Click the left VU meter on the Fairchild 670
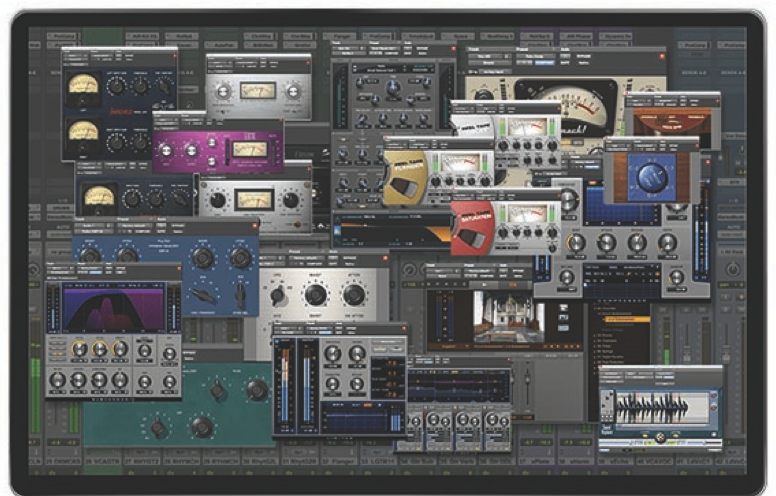Image resolution: width=776 pixels, height=496 pixels. coord(83,88)
